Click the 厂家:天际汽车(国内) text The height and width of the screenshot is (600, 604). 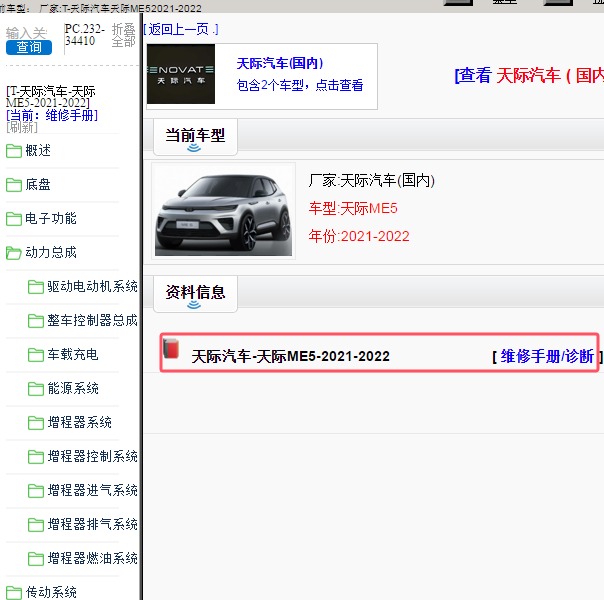372,180
